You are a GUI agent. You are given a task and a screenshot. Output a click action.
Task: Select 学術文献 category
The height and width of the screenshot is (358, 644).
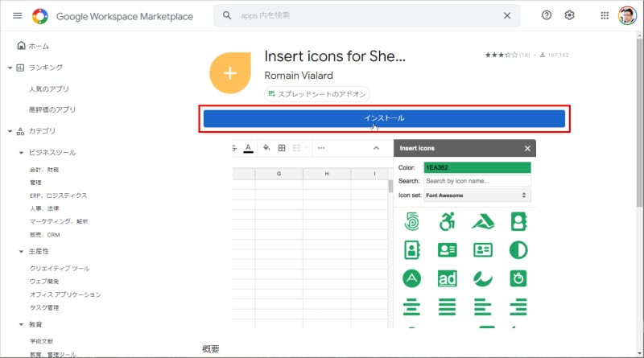tap(41, 341)
